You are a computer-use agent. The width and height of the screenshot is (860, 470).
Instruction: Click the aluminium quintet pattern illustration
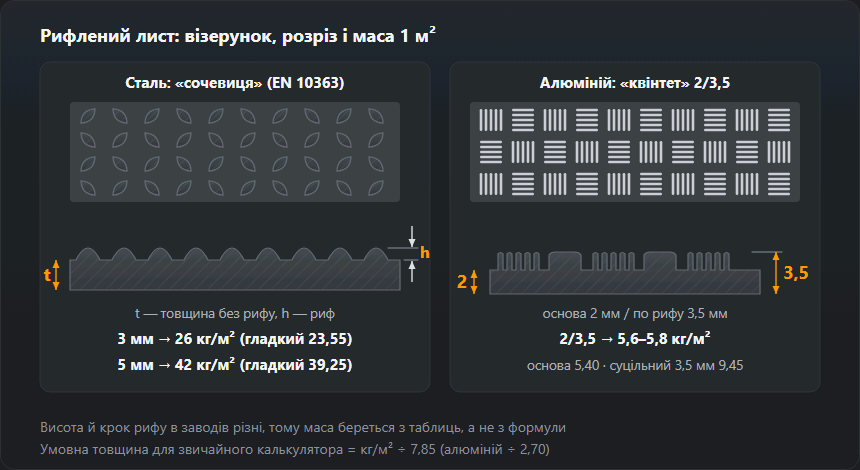pyautogui.click(x=635, y=152)
